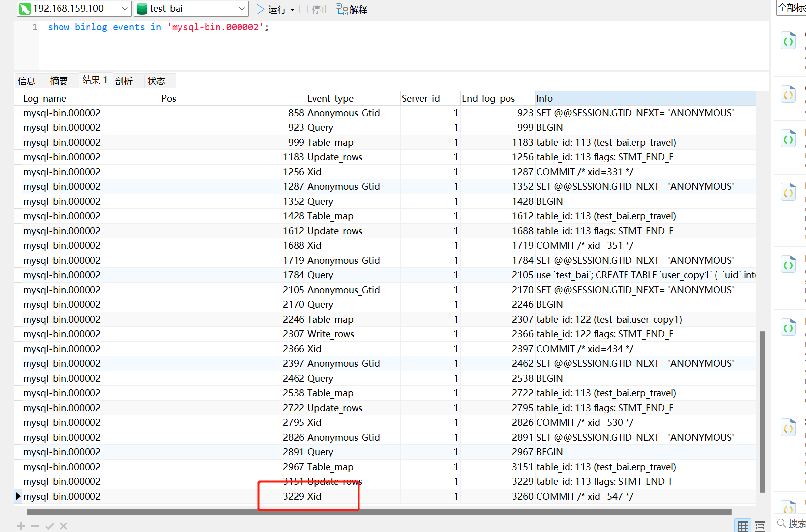Click the connection icon beside 192.168.159.100

click(25, 9)
